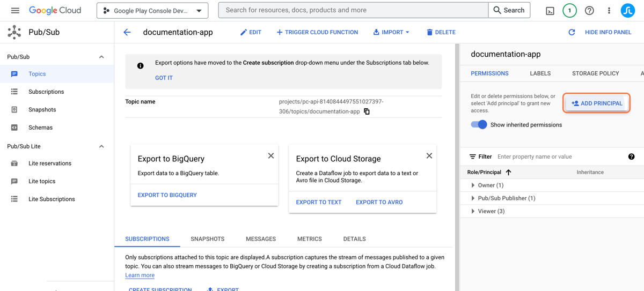This screenshot has height=291, width=644.
Task: Click the info icon in the banner
Action: pos(140,65)
